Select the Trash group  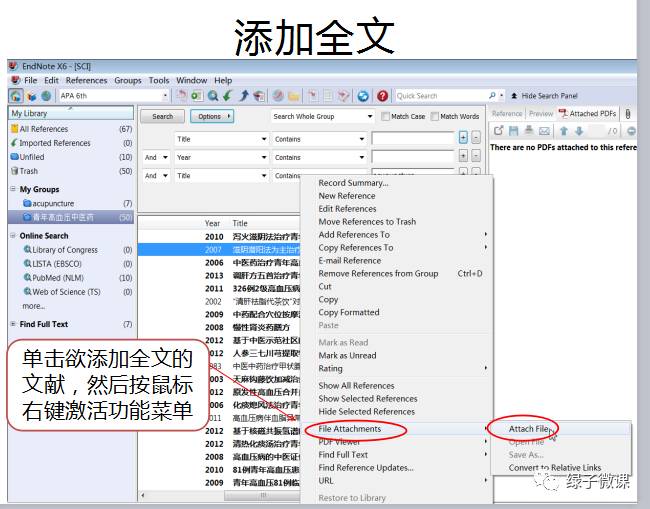[71, 171]
